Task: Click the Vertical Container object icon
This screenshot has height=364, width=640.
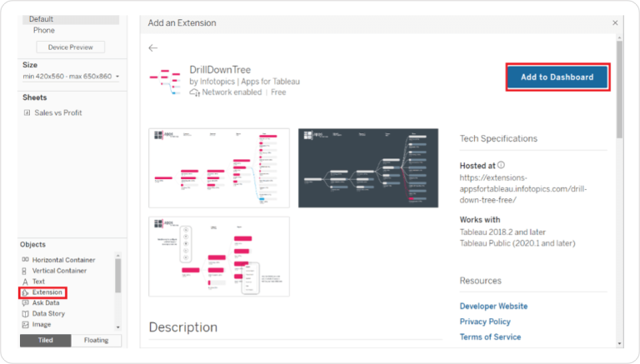Action: pyautogui.click(x=24, y=271)
